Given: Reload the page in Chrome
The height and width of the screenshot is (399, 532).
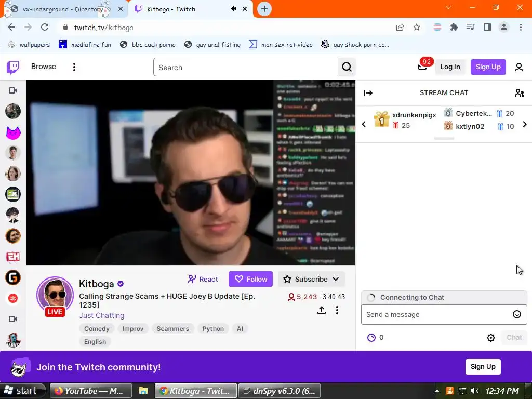Looking at the screenshot, I should pyautogui.click(x=45, y=28).
